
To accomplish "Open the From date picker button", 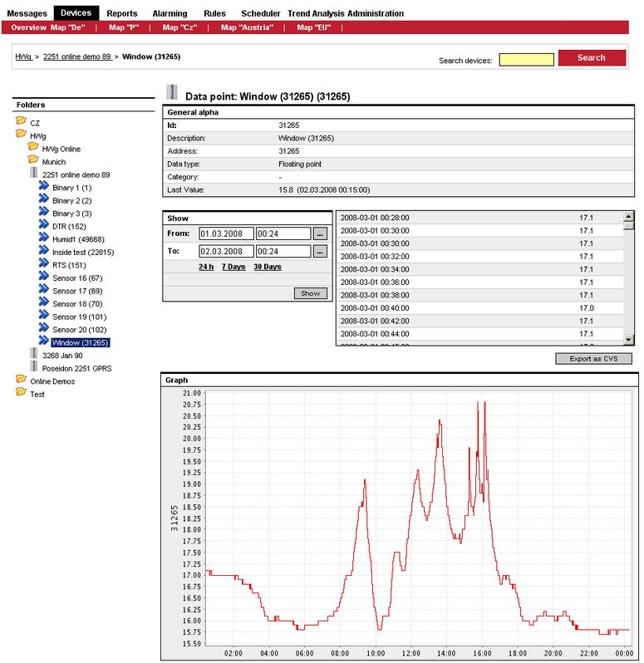I will click(320, 233).
